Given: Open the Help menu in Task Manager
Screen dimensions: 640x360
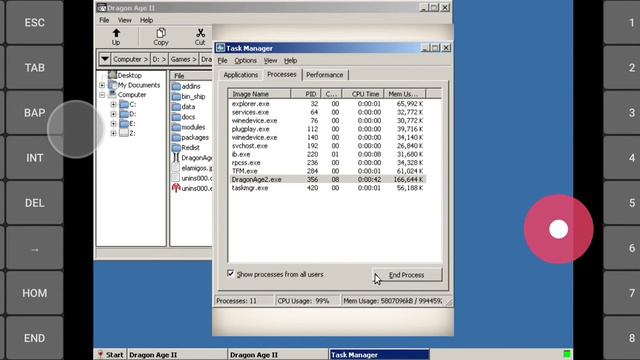Looking at the screenshot, I should pos(290,60).
